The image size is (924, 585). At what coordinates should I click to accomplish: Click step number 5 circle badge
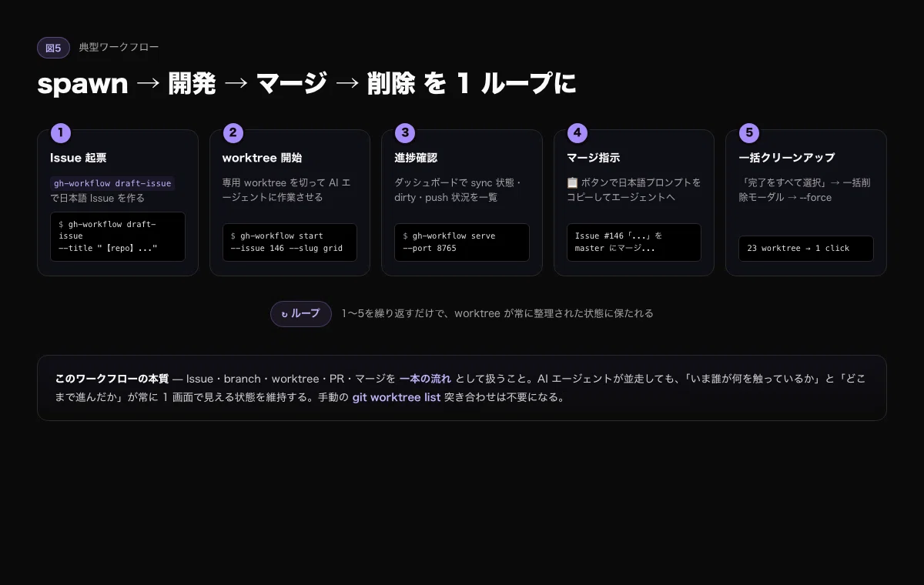(748, 133)
